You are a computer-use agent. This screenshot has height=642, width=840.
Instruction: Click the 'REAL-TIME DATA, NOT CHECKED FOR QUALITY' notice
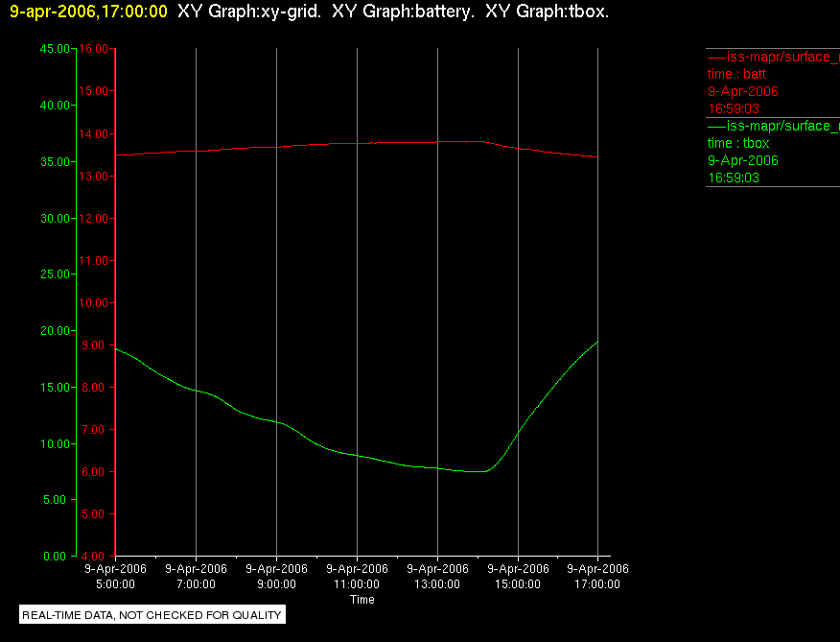tap(152, 615)
